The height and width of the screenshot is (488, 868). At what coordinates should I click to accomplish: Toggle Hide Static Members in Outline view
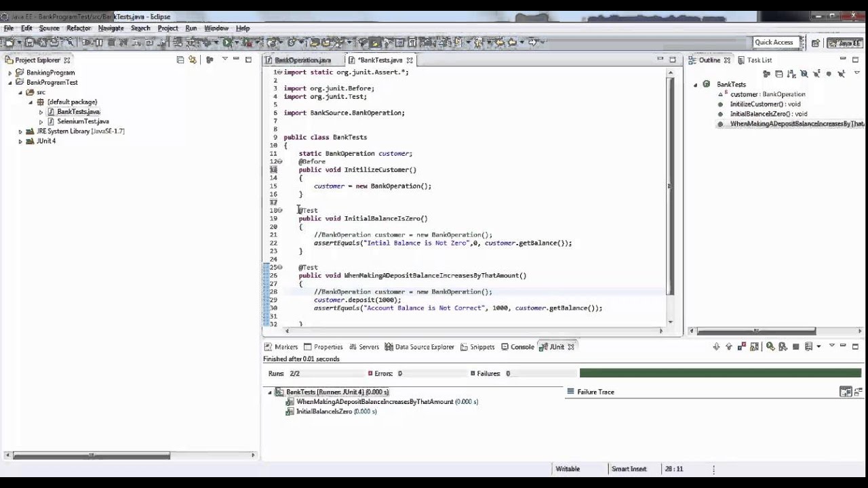tap(816, 74)
